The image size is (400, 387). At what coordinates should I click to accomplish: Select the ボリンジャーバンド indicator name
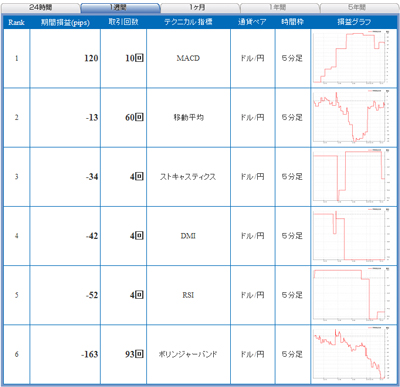[x=188, y=354]
